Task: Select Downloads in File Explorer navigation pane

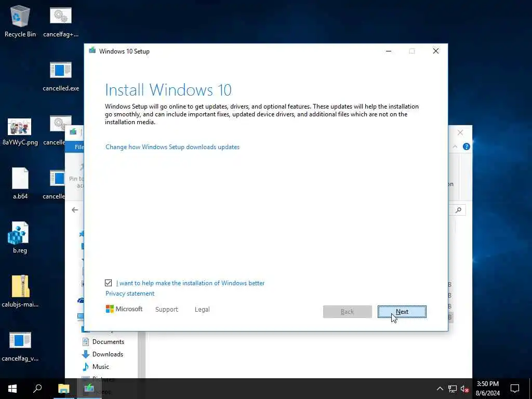Action: (103, 354)
